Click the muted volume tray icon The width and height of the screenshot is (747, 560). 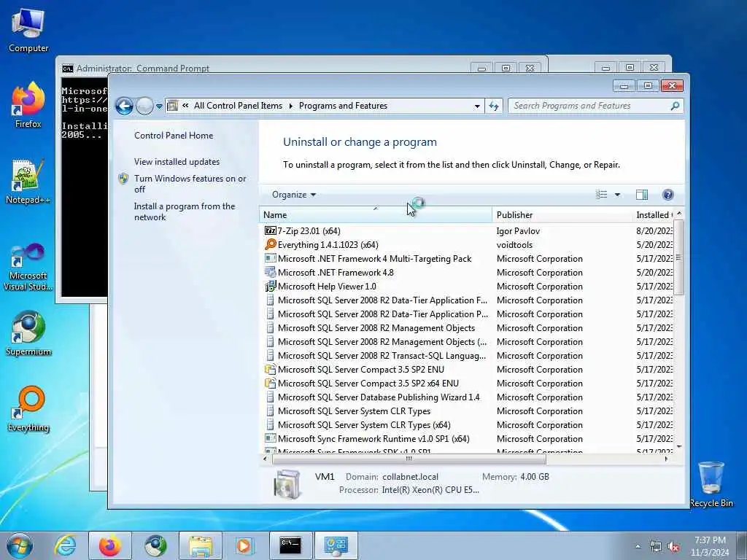point(673,547)
